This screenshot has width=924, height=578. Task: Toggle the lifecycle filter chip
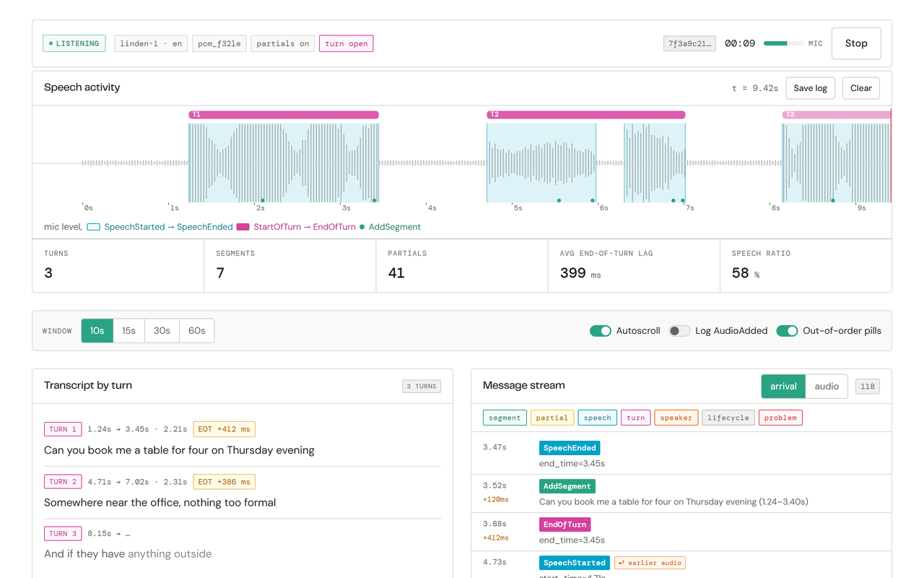click(728, 418)
